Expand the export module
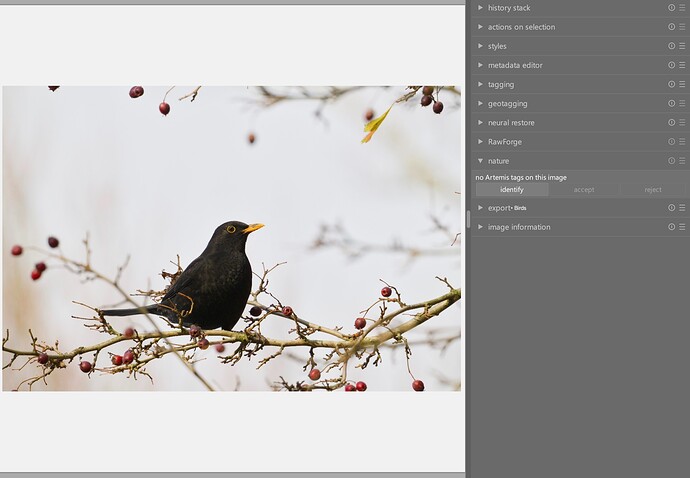Screen dimensions: 690x478 coord(480,208)
